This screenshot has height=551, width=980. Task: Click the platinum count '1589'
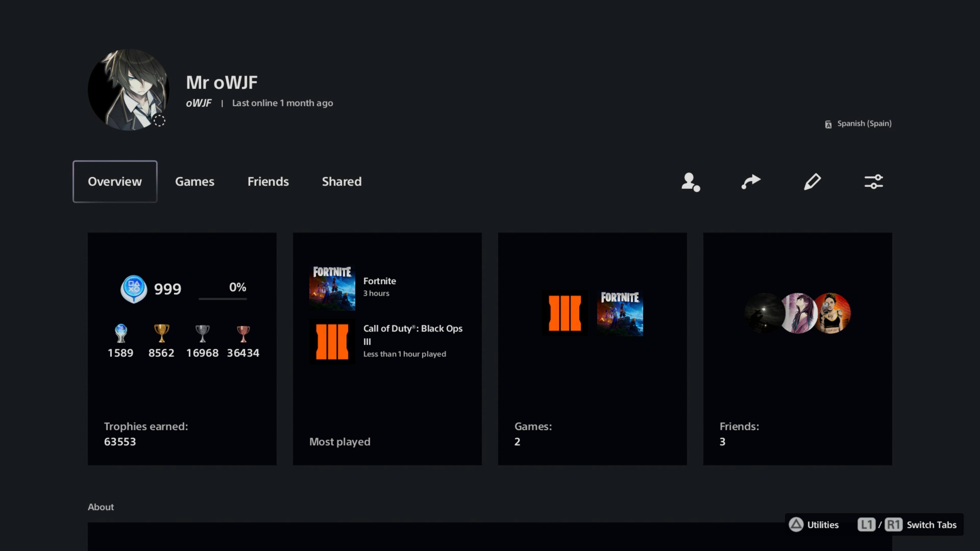(120, 353)
